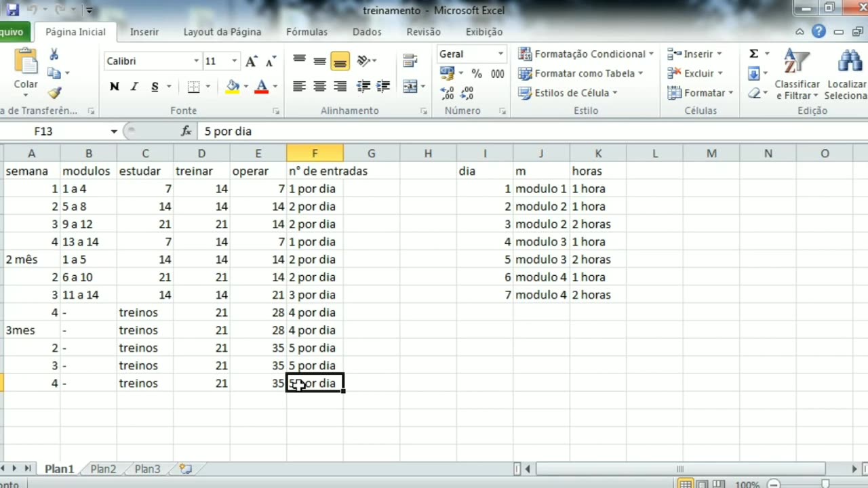Increase decimal places icon

point(447,93)
